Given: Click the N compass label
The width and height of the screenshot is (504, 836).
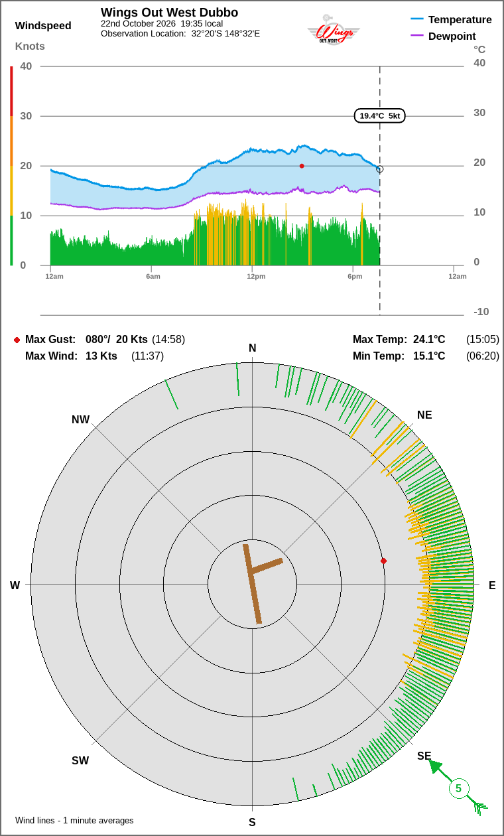Looking at the screenshot, I should tap(252, 348).
